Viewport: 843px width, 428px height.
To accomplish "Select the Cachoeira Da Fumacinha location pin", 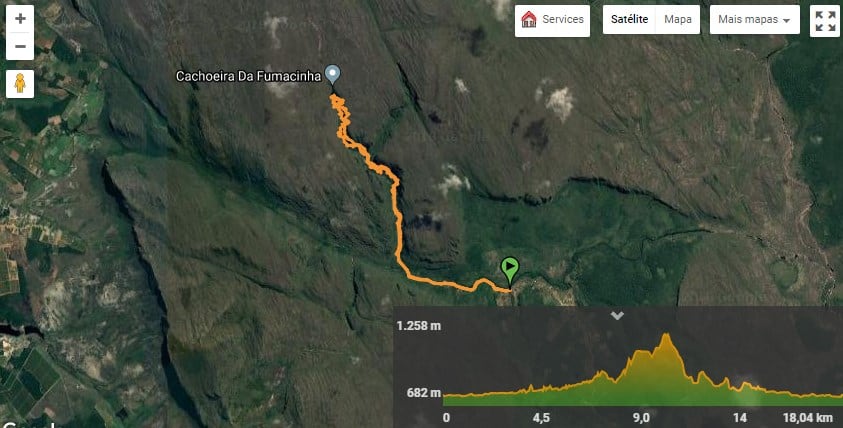I will 333,75.
